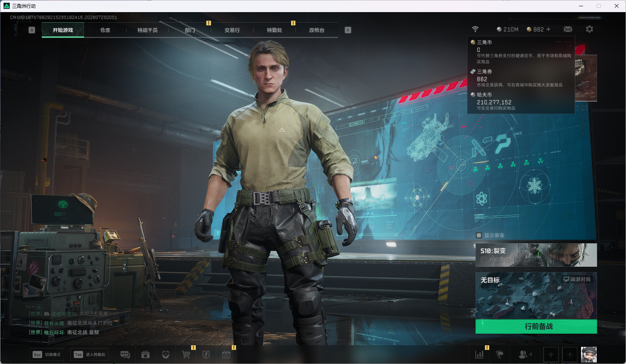Click the 端游对局 match type label
This screenshot has height=364, width=626.
click(577, 279)
